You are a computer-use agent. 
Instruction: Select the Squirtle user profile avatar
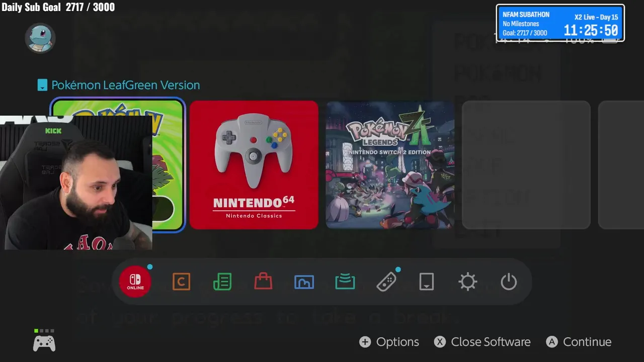tap(40, 38)
